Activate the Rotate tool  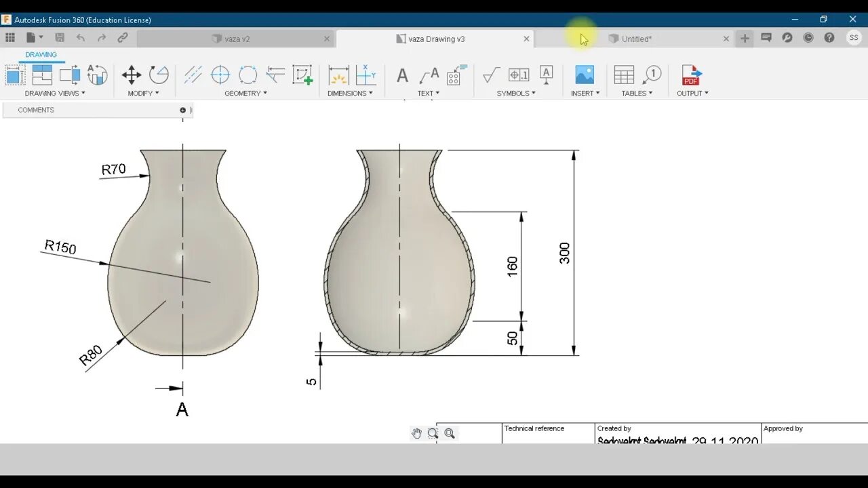coord(159,75)
